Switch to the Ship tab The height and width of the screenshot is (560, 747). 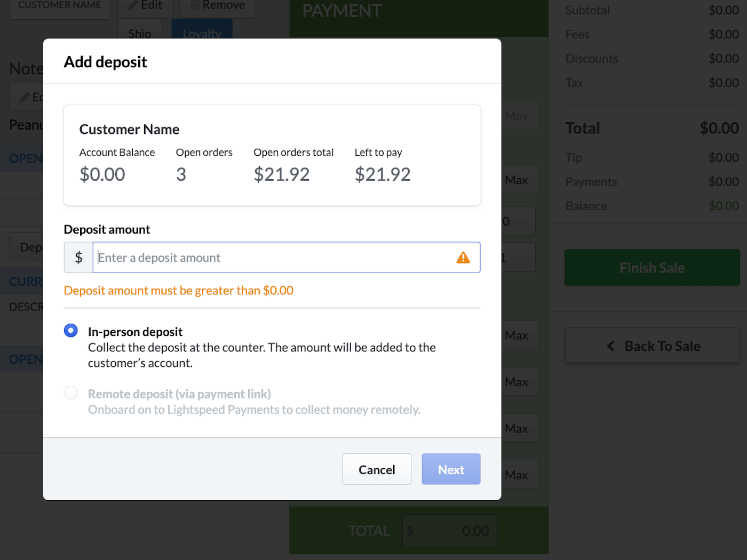[x=139, y=33]
